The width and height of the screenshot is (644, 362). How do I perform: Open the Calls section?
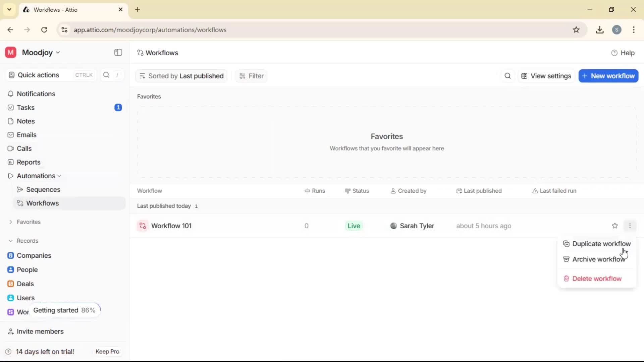coord(23,148)
